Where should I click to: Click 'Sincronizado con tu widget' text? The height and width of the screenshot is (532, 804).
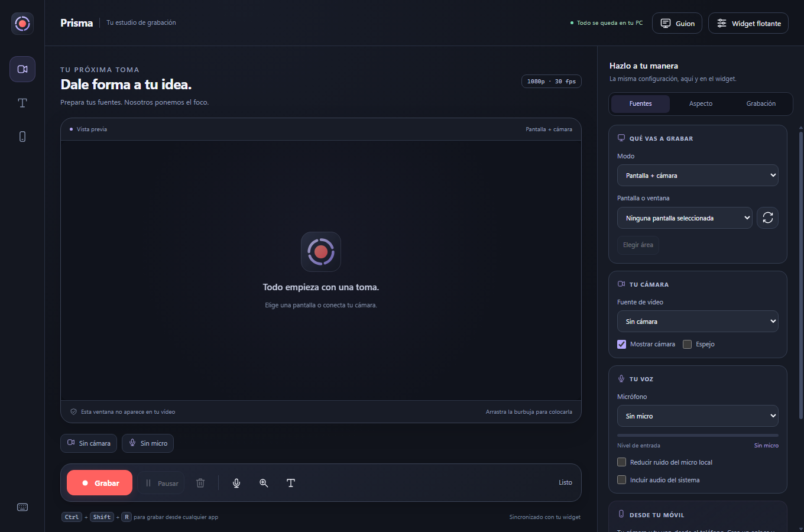545,517
